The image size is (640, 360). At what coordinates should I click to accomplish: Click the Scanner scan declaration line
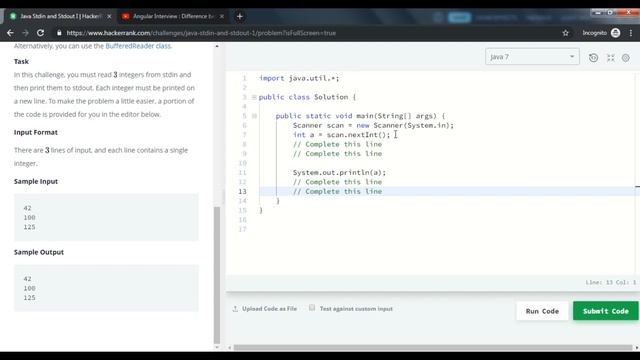pos(373,125)
